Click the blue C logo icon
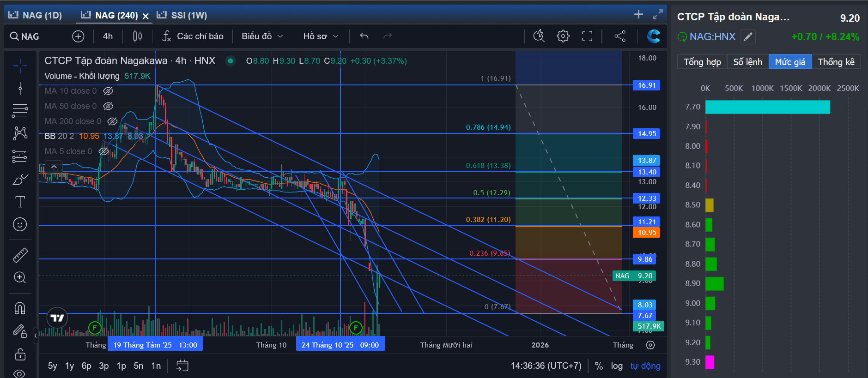This screenshot has width=868, height=378. point(654,36)
